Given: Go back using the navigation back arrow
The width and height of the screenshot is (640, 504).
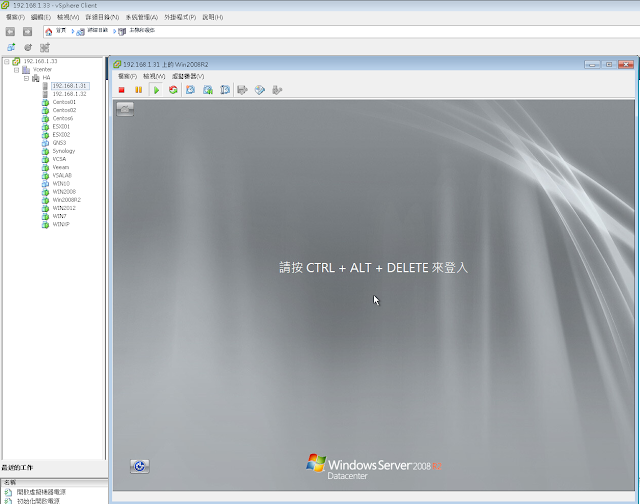Looking at the screenshot, I should 10,31.
